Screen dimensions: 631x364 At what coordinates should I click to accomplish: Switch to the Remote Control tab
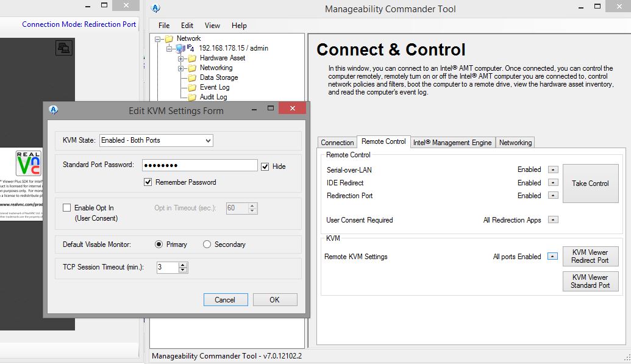(x=383, y=141)
